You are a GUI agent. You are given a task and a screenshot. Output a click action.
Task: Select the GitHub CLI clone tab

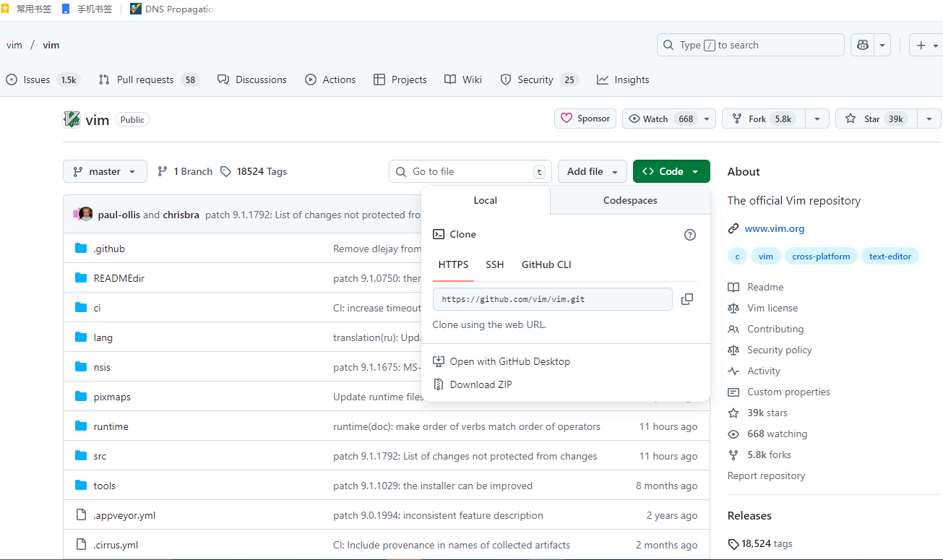pos(546,264)
